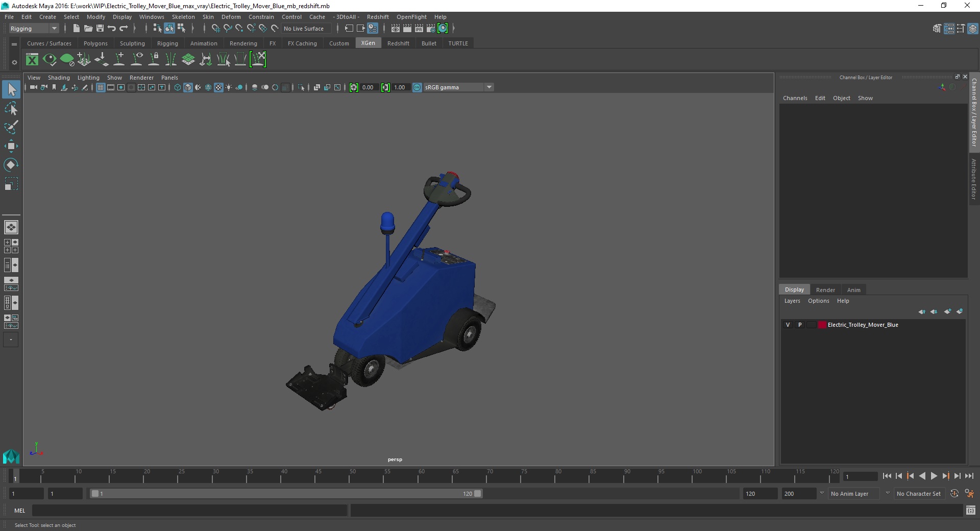Toggle visibility V of Electric_Trolley_Mover_Blue layer
Image resolution: width=980 pixels, height=531 pixels.
(x=788, y=325)
